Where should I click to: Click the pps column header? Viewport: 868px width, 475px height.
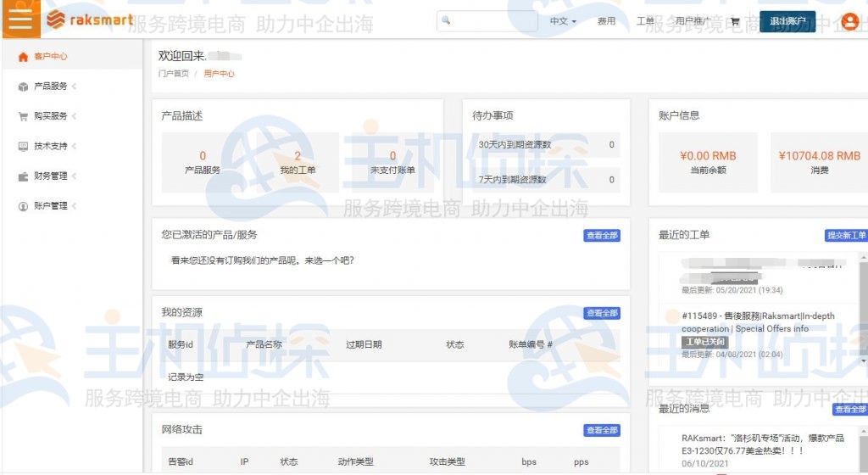(581, 461)
